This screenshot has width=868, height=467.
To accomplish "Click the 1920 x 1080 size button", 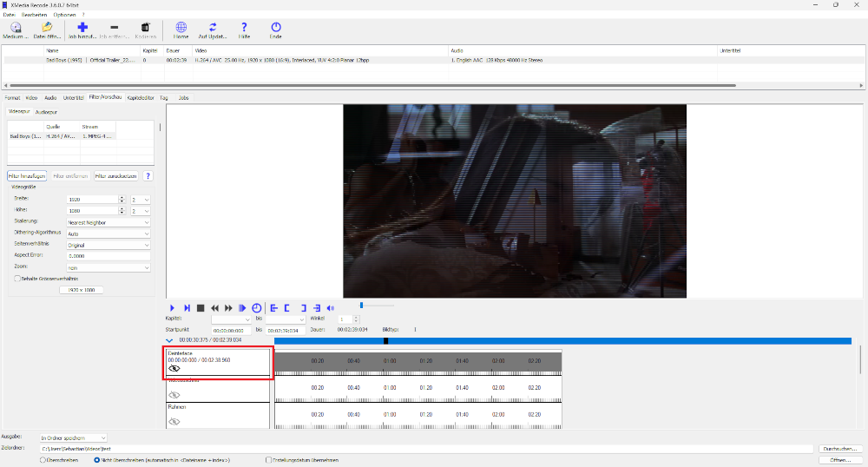I will pos(81,290).
